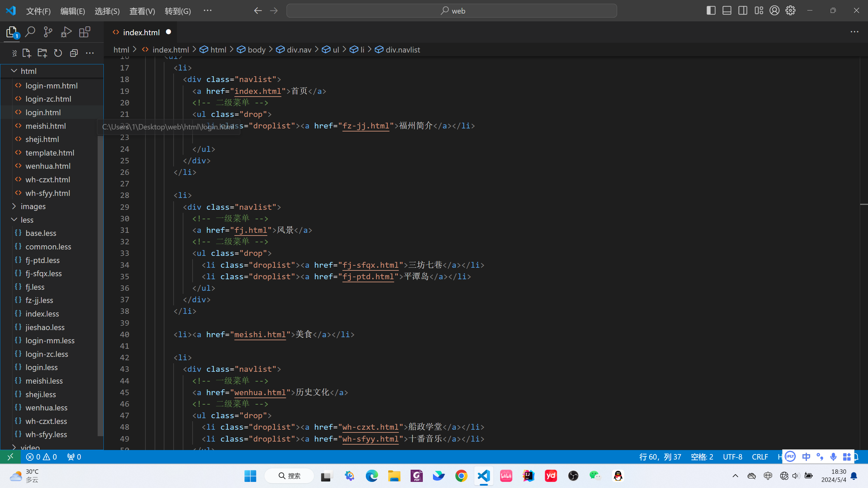Show hidden system tray icons chevron
The image size is (868, 488).
[x=735, y=476]
